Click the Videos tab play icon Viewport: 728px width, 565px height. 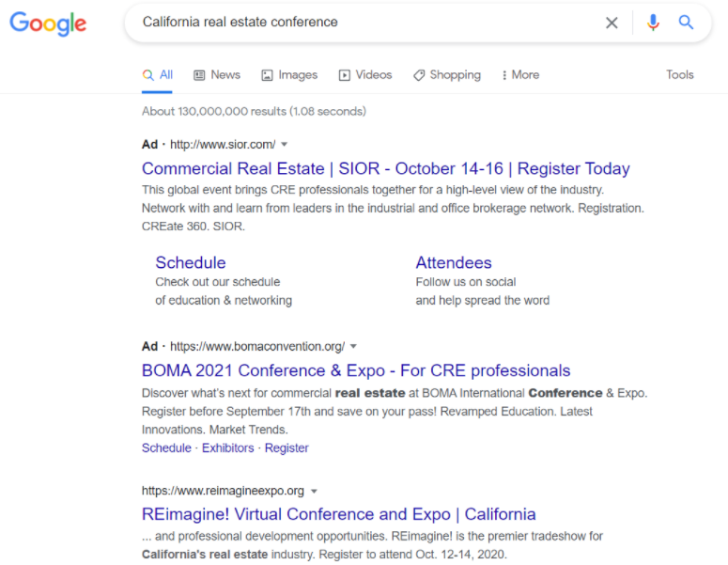click(x=344, y=75)
